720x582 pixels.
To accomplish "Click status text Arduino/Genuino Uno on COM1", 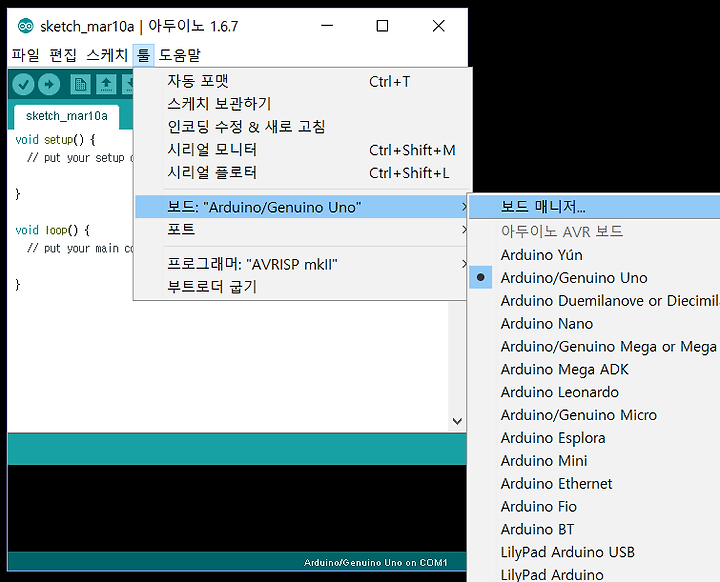I will point(376,563).
